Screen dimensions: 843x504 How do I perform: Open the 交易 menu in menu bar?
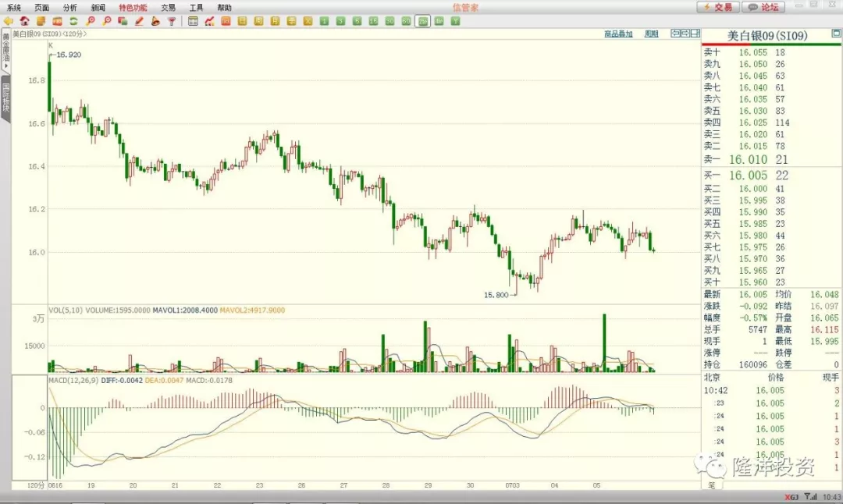[168, 8]
